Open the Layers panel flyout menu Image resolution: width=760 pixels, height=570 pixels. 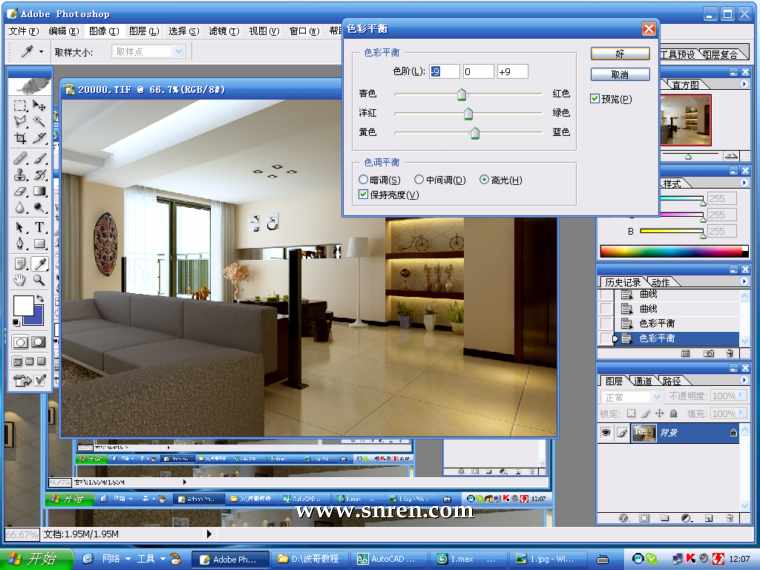pyautogui.click(x=744, y=380)
